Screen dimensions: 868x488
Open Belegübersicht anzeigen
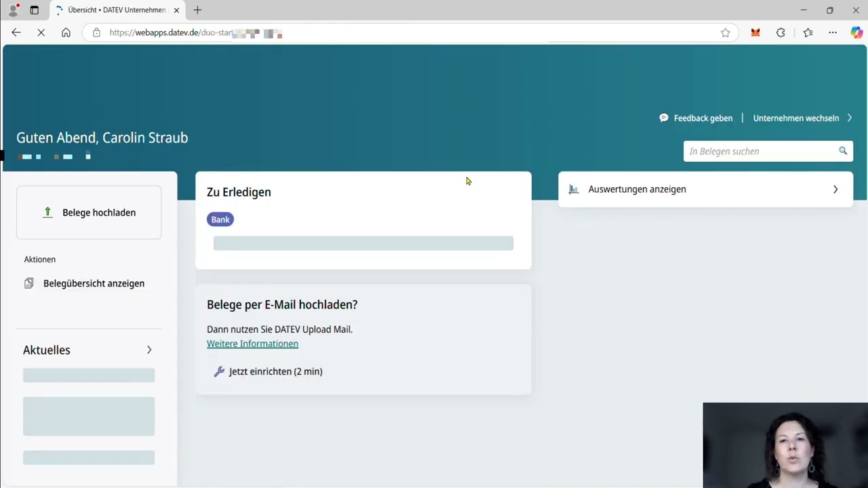[94, 283]
